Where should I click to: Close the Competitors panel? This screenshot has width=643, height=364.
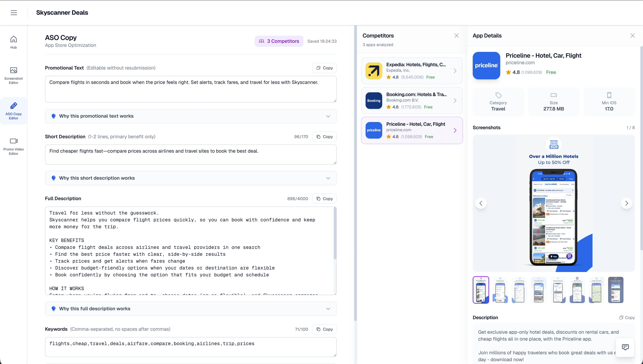(x=457, y=35)
